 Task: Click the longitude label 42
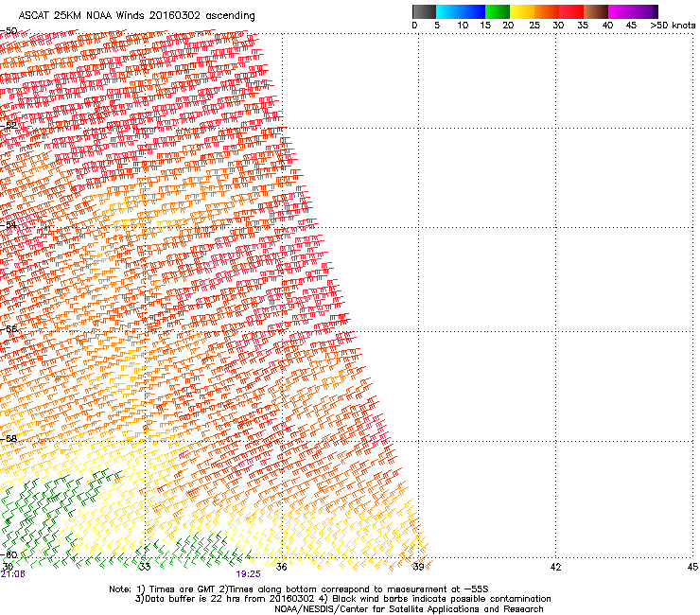coord(555,567)
